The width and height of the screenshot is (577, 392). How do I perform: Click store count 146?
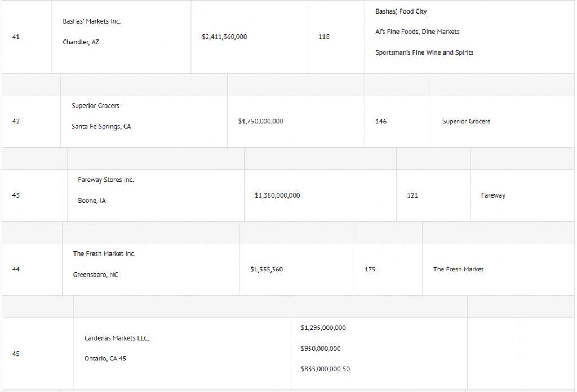pos(381,122)
